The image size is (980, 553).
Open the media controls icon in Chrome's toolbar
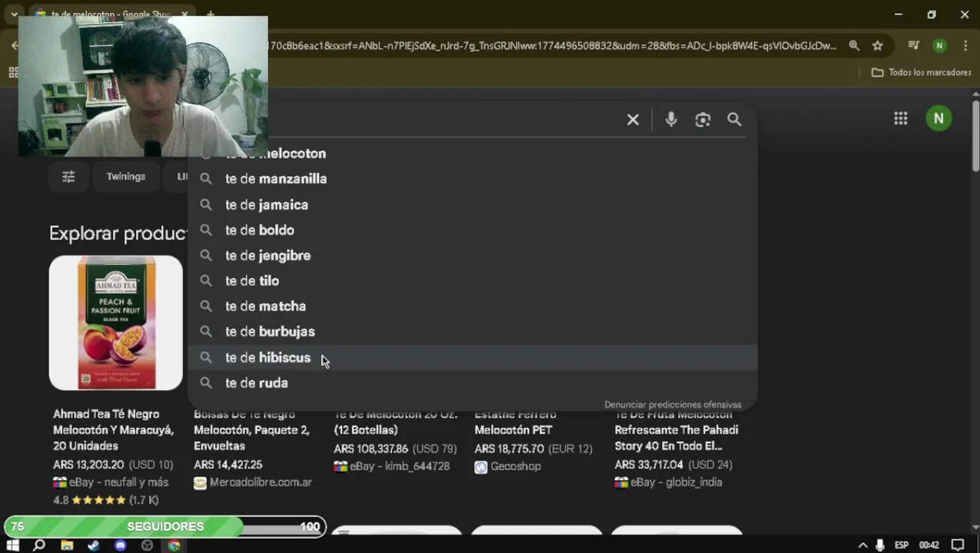pyautogui.click(x=913, y=45)
